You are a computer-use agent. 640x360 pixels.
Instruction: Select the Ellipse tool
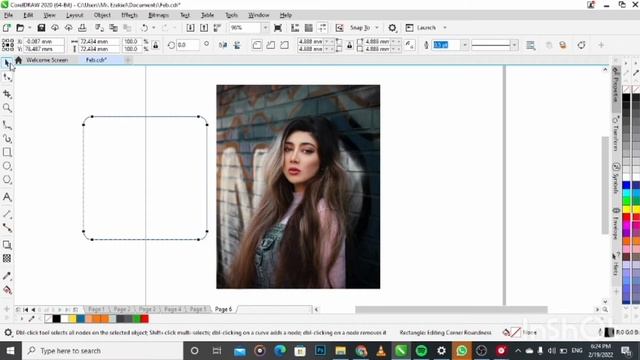click(7, 166)
